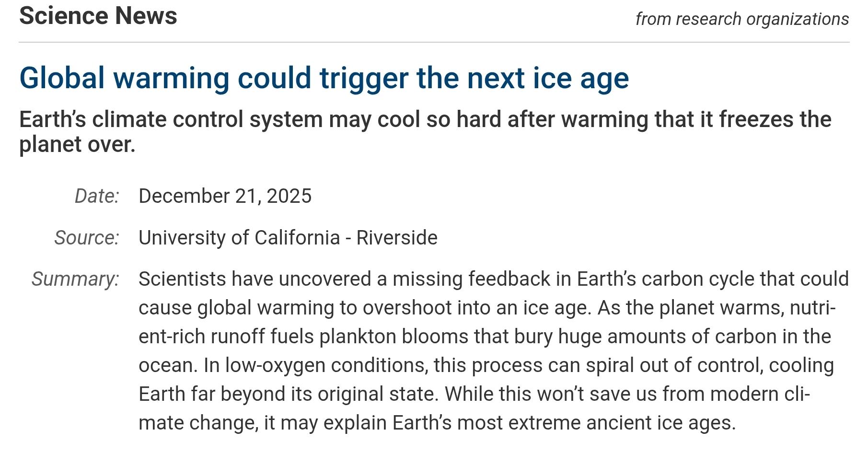Screen dimensions: 868x454
Task: Click 'University of California' source name
Action: [x=239, y=238]
